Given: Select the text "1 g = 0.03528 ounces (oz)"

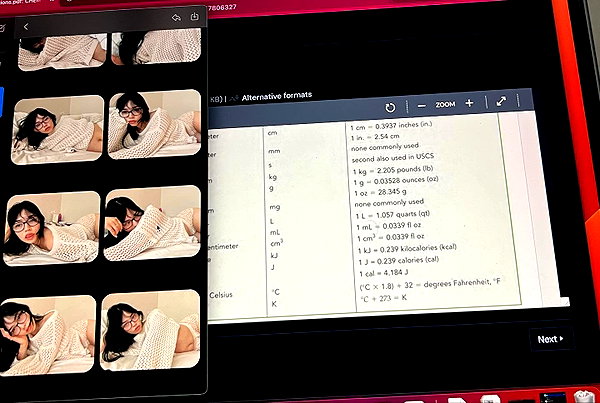Looking at the screenshot, I should 396,181.
